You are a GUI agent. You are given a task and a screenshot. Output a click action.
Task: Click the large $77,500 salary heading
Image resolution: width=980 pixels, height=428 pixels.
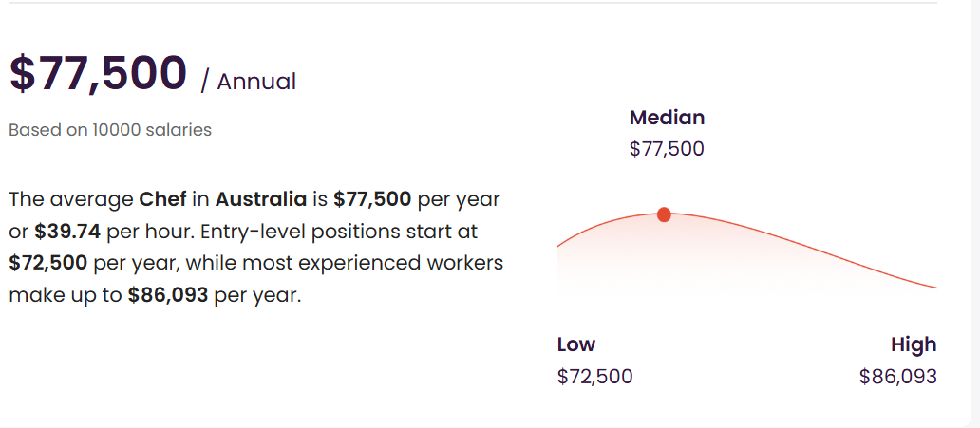[98, 74]
